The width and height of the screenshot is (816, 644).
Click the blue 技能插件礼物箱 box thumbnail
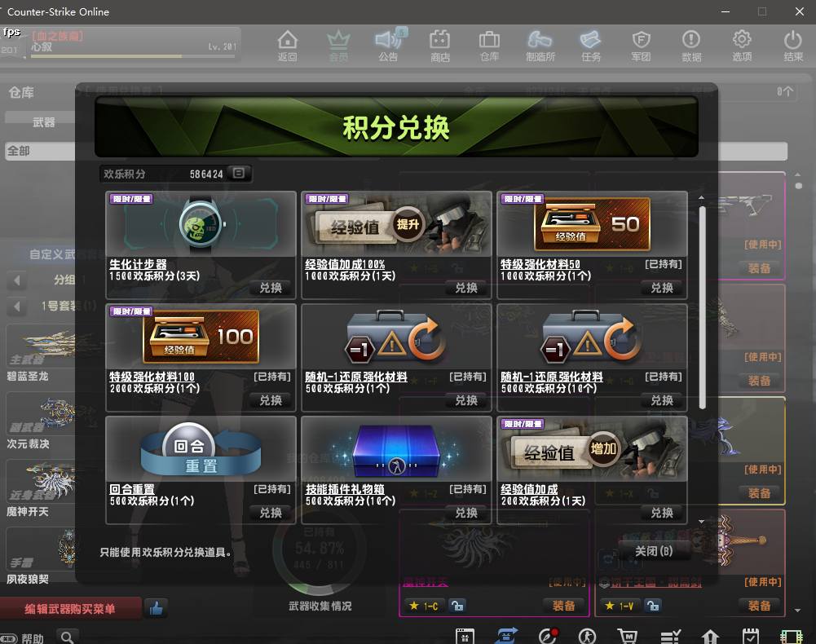396,449
